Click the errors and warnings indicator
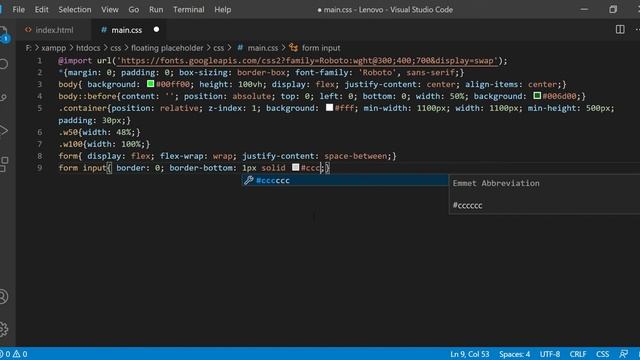 [14, 354]
